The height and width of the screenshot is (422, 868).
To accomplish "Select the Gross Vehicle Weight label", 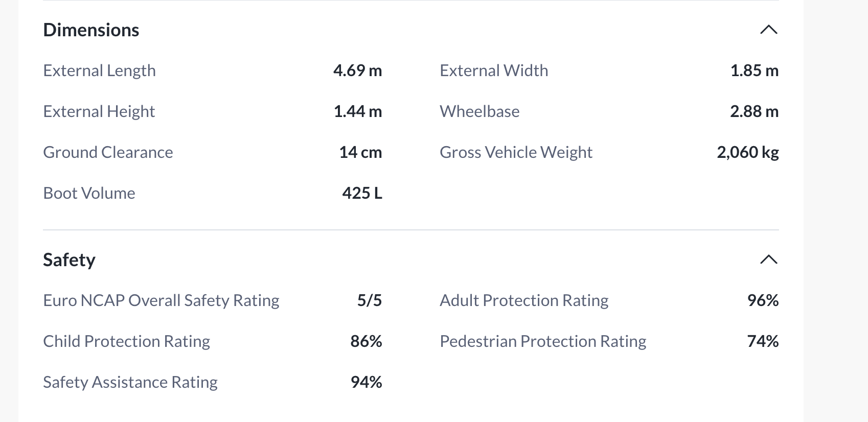I will click(x=515, y=152).
